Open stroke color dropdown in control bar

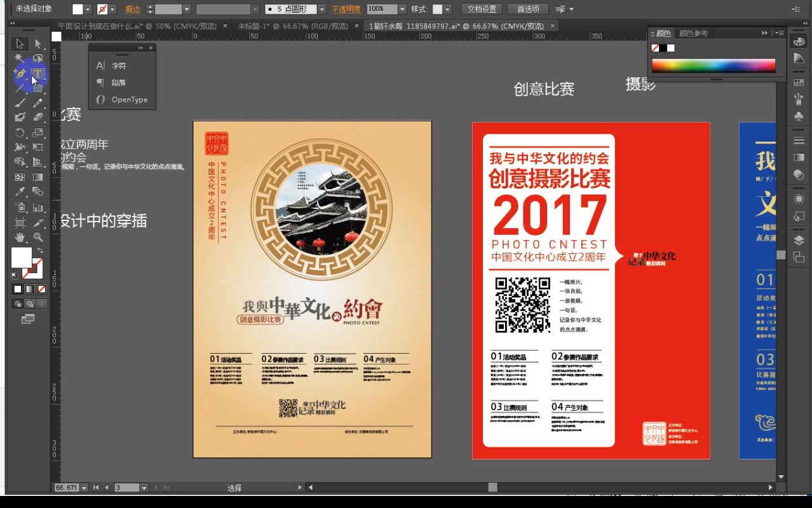tap(113, 10)
